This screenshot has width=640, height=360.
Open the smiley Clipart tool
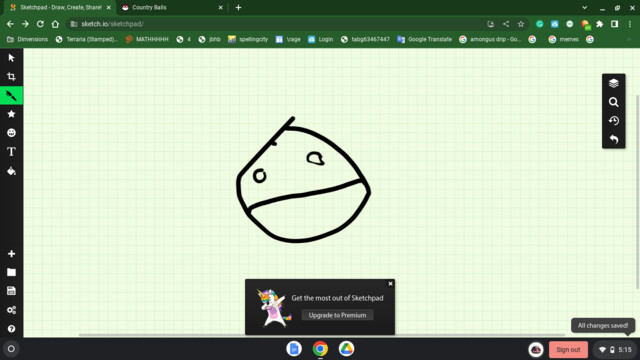11,133
